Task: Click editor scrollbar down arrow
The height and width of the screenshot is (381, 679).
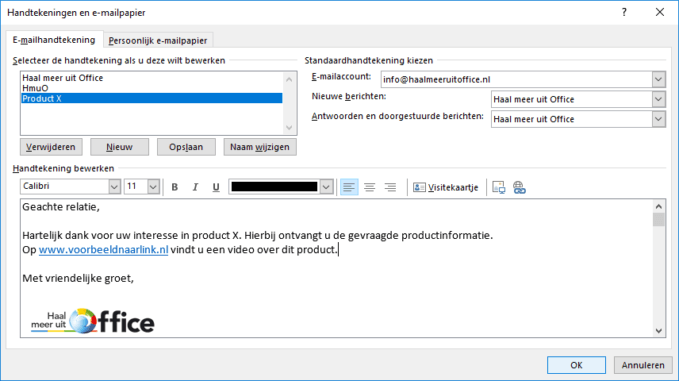Action: tap(659, 331)
